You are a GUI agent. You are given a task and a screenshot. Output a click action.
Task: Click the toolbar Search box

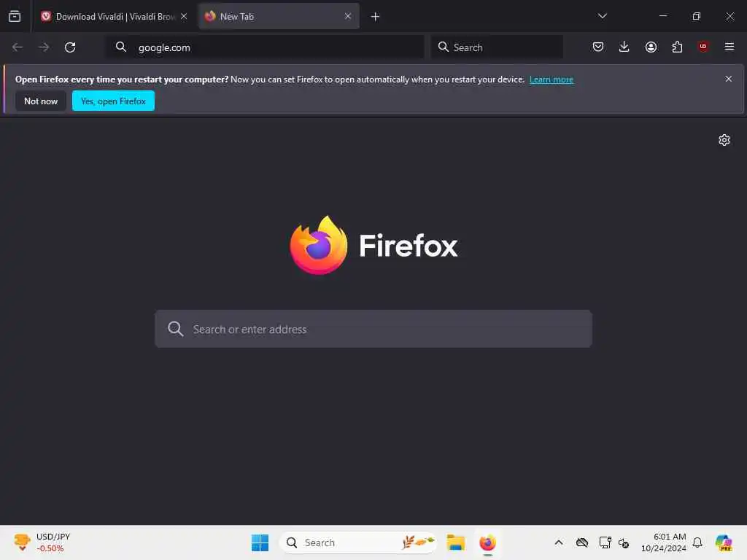click(497, 47)
